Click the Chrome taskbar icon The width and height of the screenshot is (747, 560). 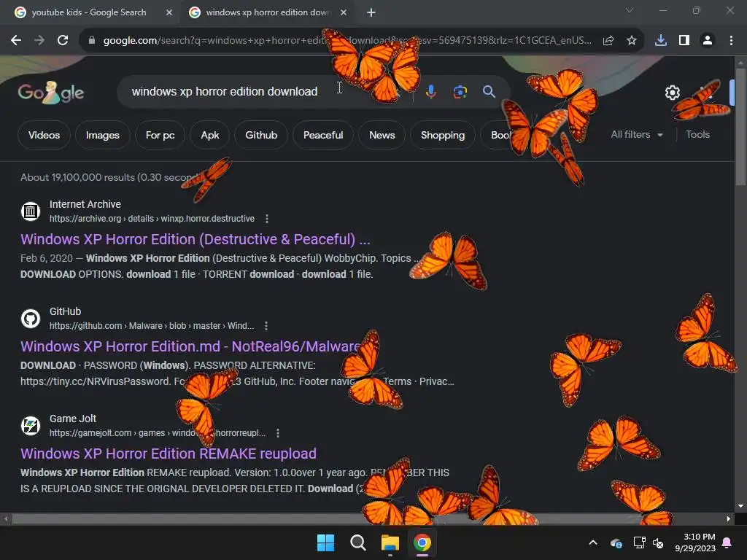pos(422,542)
